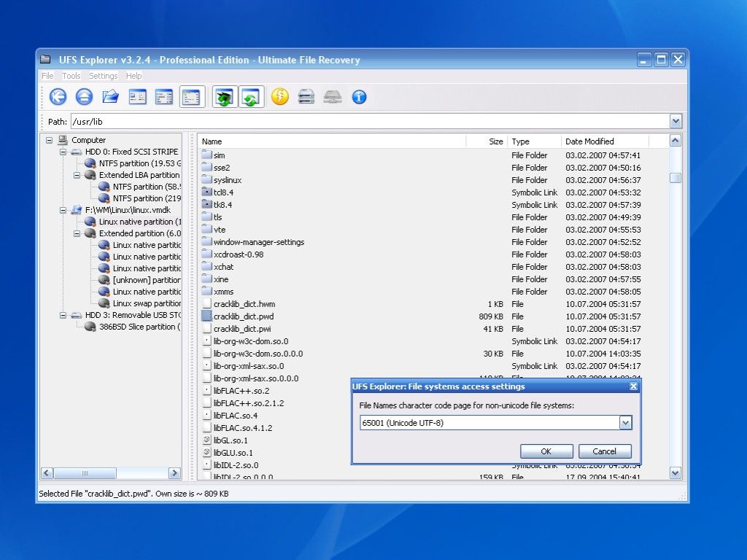Click the yellow lightning bolt toolbar icon
Screen dimensions: 747x560
(280, 97)
